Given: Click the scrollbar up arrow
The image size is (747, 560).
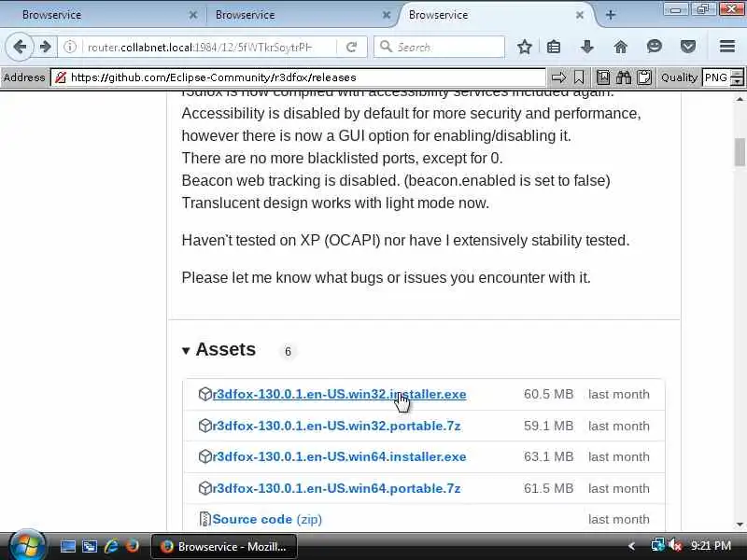Looking at the screenshot, I should click(x=740, y=99).
